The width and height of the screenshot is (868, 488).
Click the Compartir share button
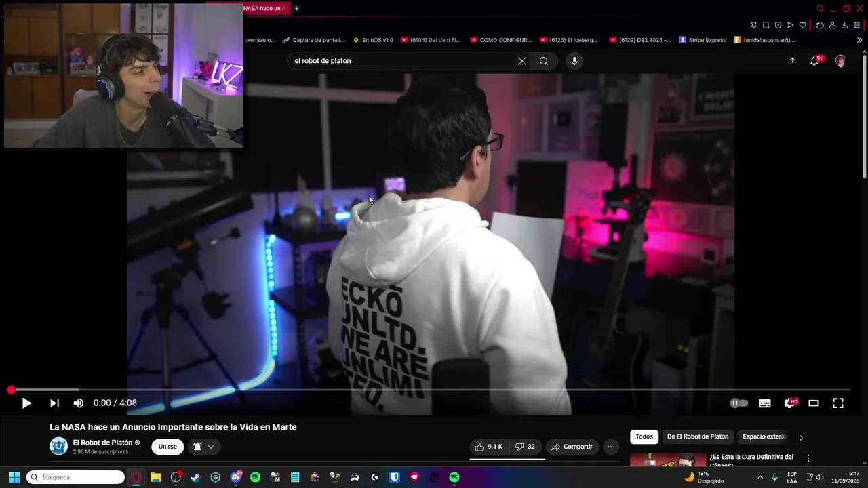coord(572,447)
